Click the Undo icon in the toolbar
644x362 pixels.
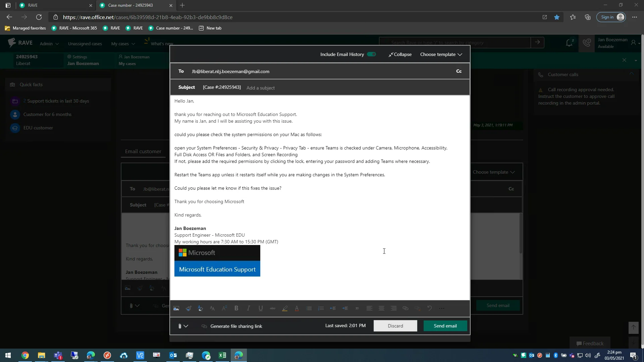pyautogui.click(x=429, y=308)
